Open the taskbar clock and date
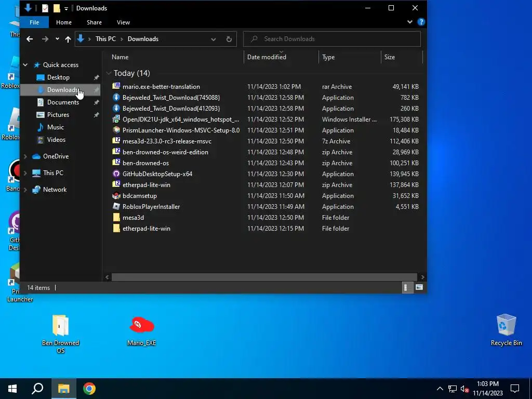Screen dimensions: 532x399 487,389
